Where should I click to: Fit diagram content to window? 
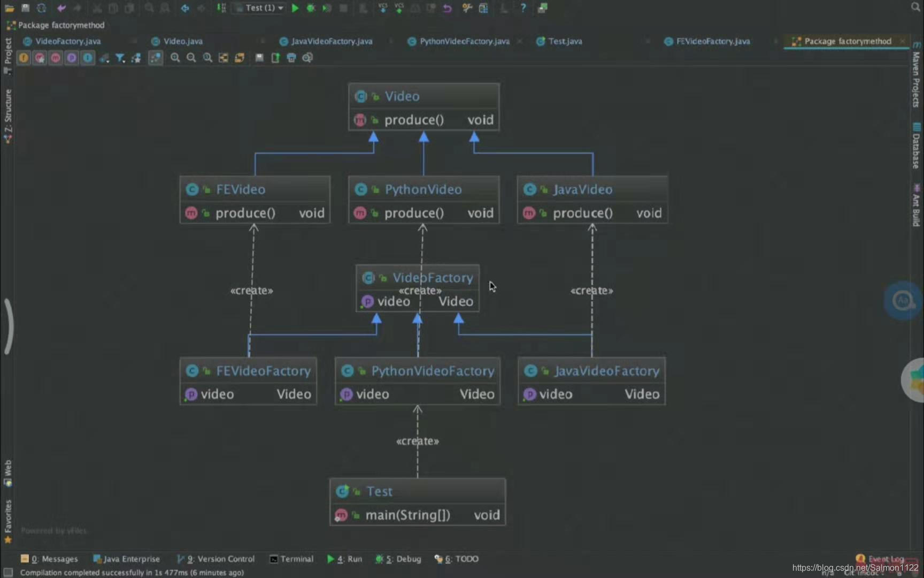point(224,58)
